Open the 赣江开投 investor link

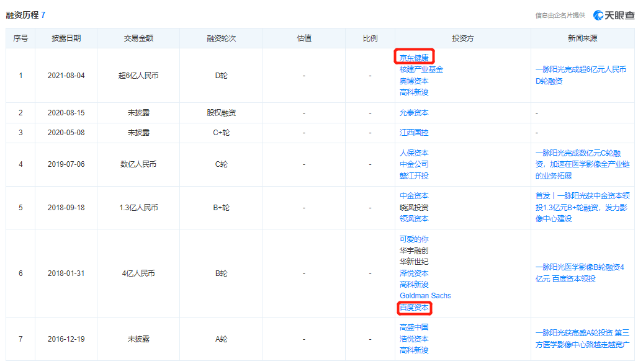pyautogui.click(x=414, y=175)
